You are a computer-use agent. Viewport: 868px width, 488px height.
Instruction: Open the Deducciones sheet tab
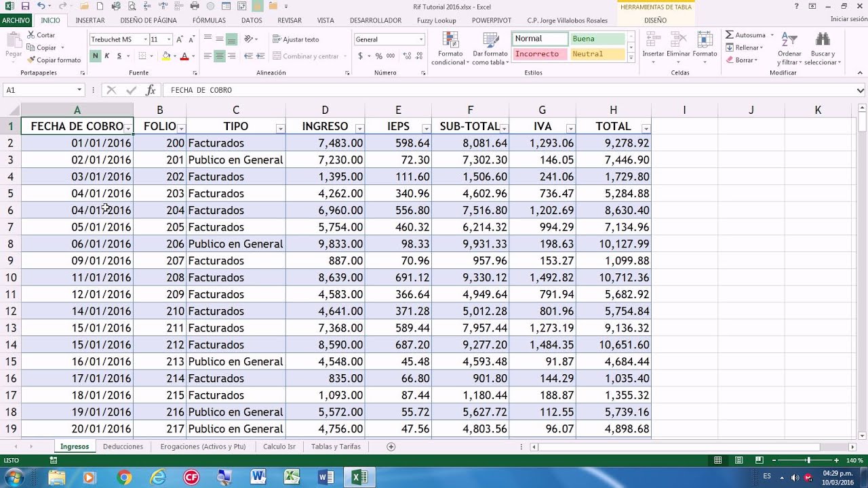coord(123,447)
